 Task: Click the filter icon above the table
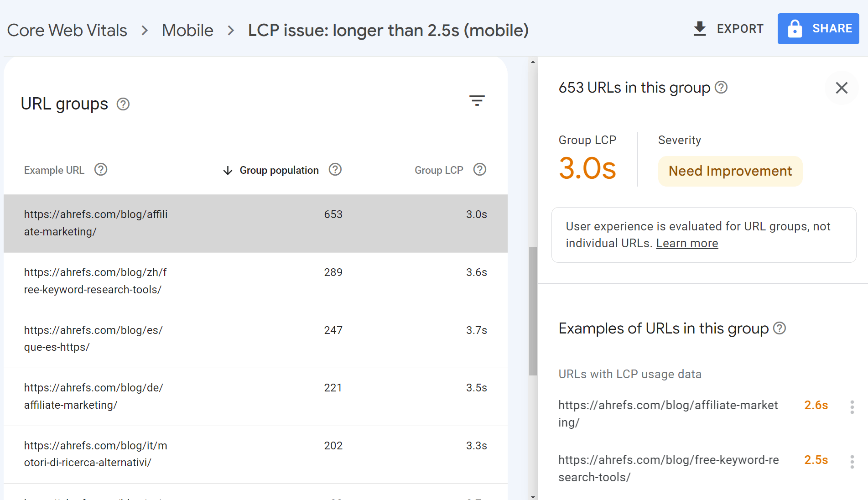(x=477, y=100)
